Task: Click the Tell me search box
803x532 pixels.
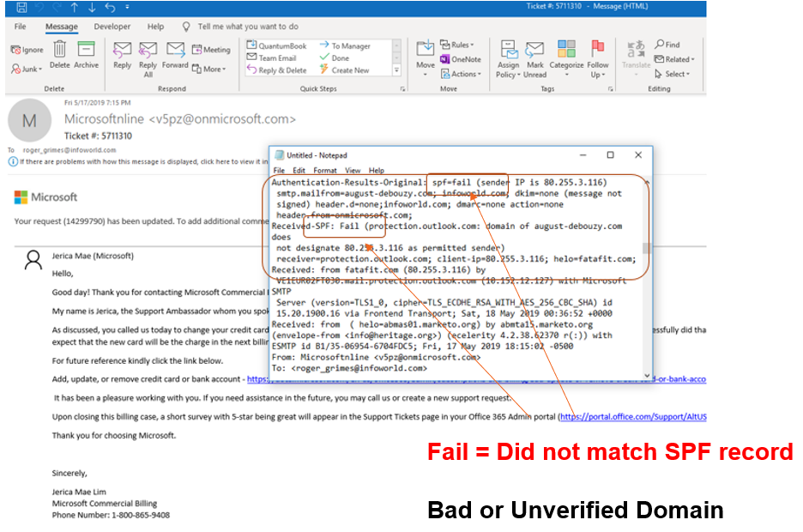Action: pos(249,27)
